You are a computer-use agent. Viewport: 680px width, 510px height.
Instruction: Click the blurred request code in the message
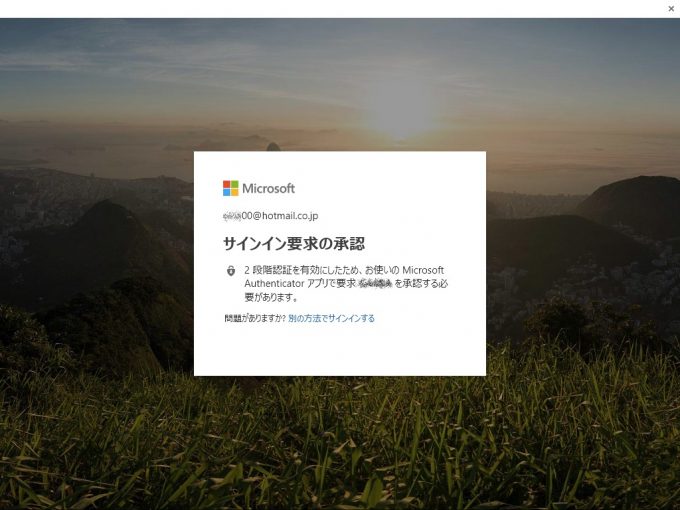pyautogui.click(x=375, y=284)
